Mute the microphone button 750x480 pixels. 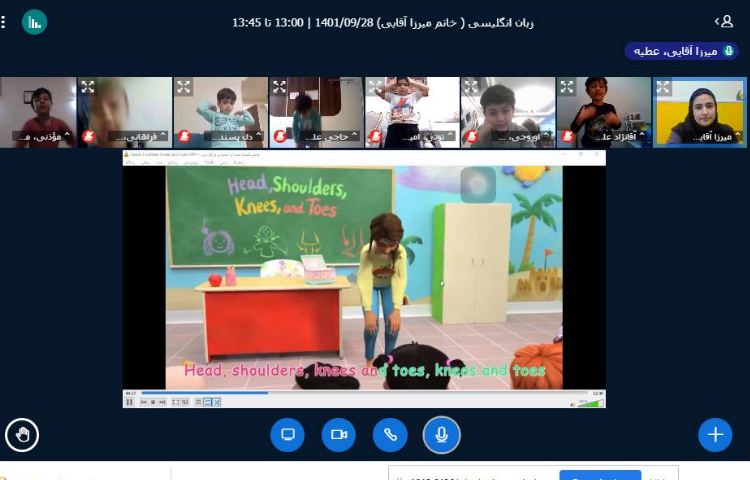pyautogui.click(x=441, y=434)
